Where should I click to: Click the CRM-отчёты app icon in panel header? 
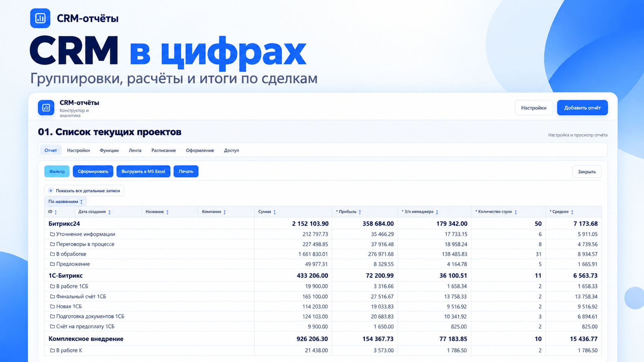(x=46, y=108)
